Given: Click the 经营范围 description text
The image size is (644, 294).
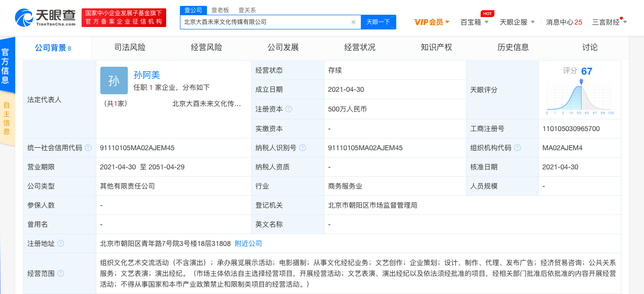Looking at the screenshot, I should pos(358,273).
